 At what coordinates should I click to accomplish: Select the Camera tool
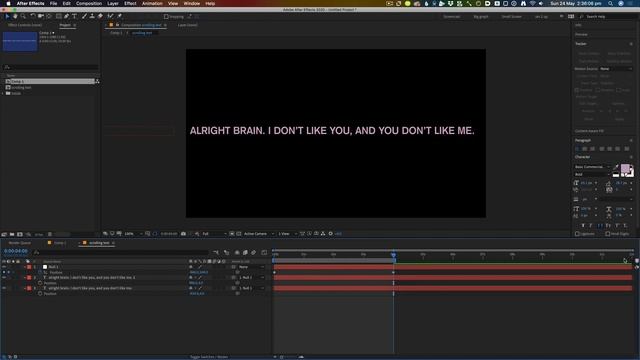tap(41, 16)
